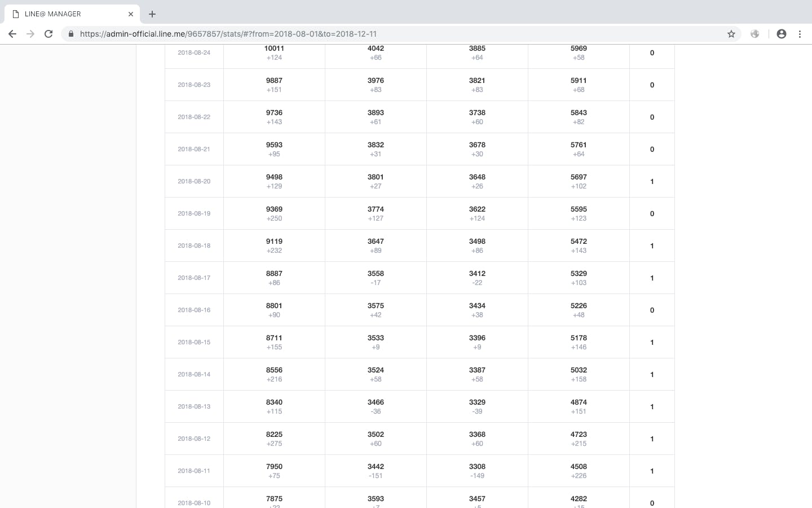Open a new browser tab
Viewport: 812px width, 508px height.
tap(152, 14)
